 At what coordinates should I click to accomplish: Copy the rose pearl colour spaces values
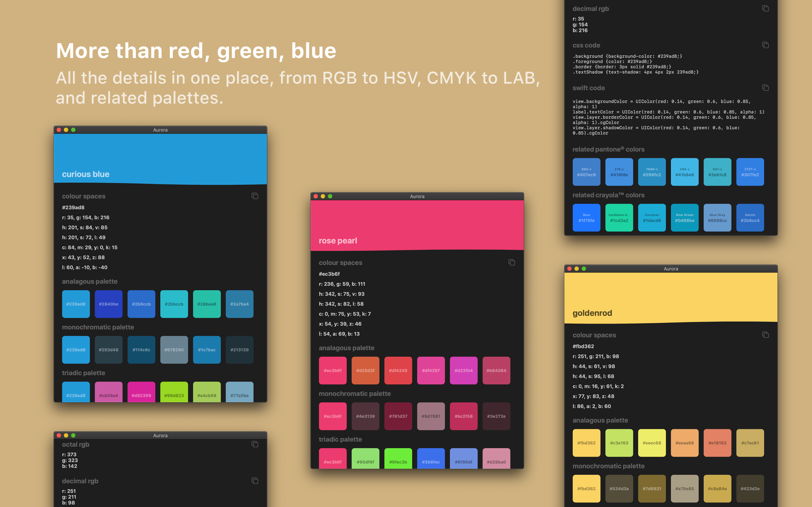point(511,262)
